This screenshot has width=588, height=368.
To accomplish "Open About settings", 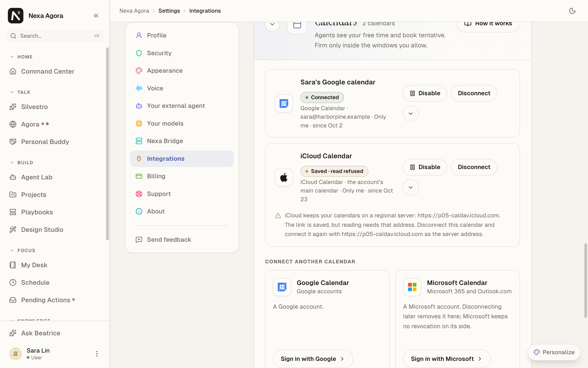I will pos(182,211).
